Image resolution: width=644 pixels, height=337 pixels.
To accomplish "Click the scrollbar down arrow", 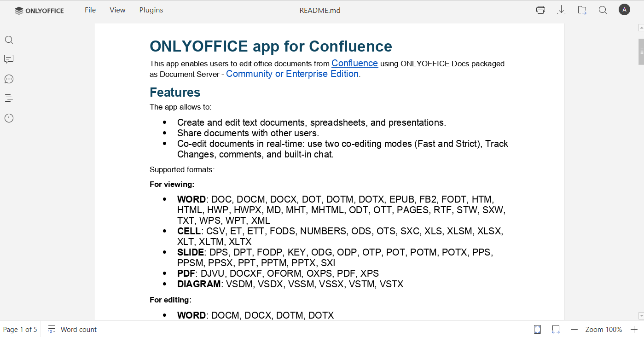I will click(641, 316).
